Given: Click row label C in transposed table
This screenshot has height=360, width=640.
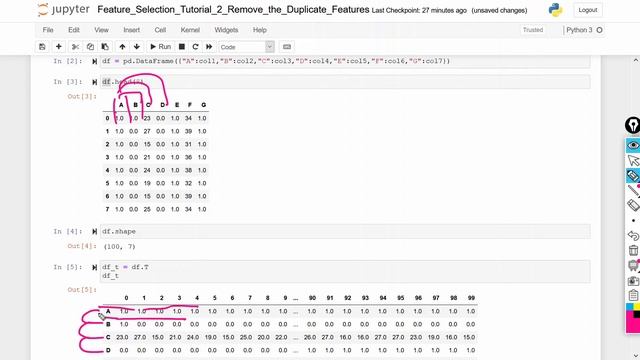Looking at the screenshot, I should pos(108,337).
